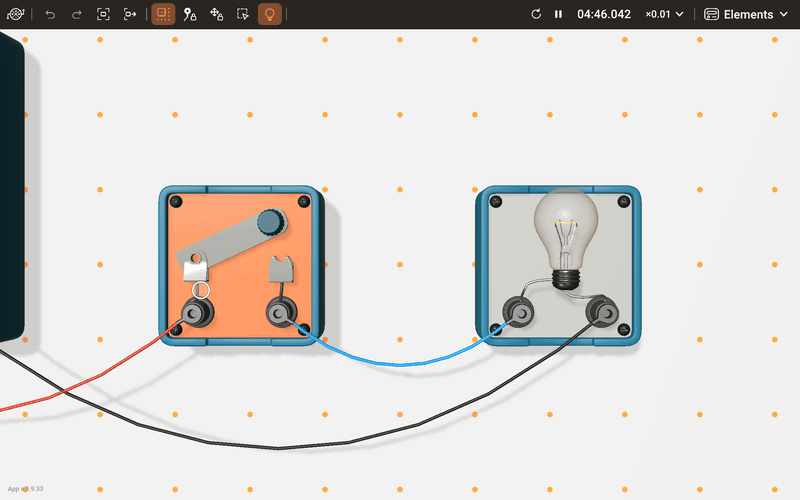800x500 pixels.
Task: Click the focus-and-move-out frame icon
Action: click(x=130, y=14)
